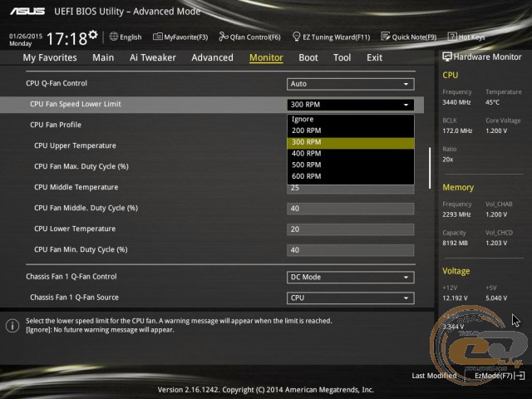Select CPU Fan Max. Duty Cycle (%) row

[x=81, y=166]
